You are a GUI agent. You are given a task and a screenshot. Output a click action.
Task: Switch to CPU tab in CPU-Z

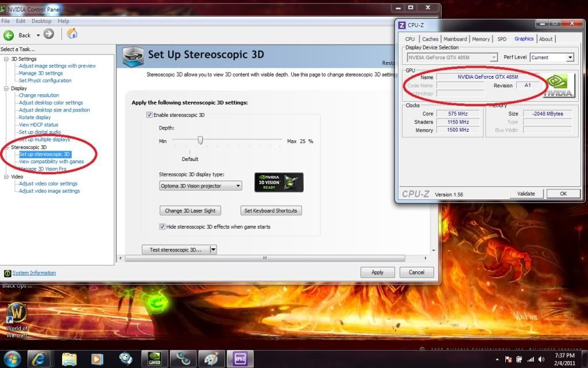click(x=410, y=39)
